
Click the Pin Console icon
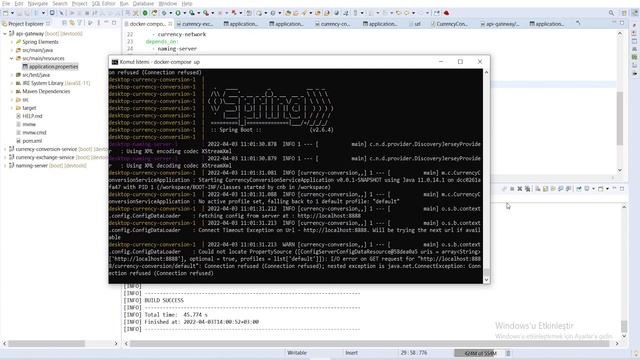(579, 189)
